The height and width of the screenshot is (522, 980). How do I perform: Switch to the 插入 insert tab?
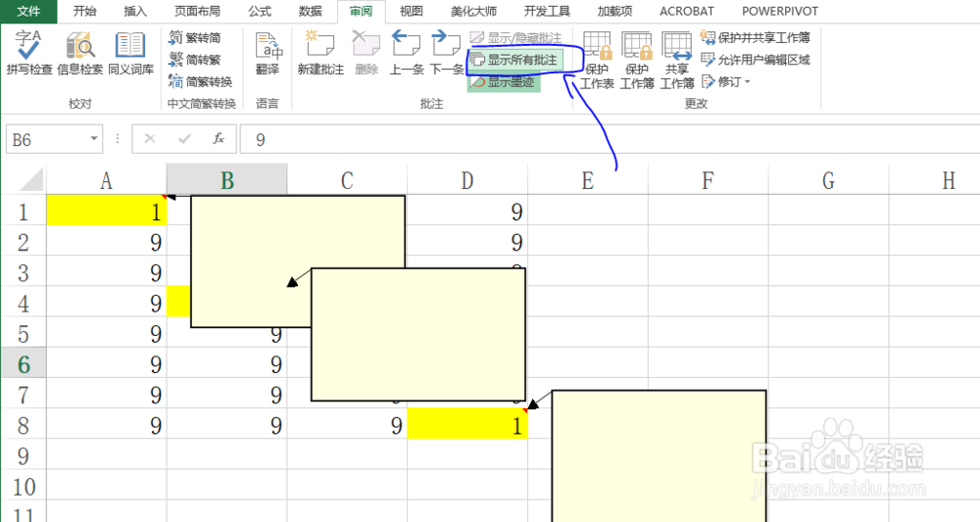(135, 11)
